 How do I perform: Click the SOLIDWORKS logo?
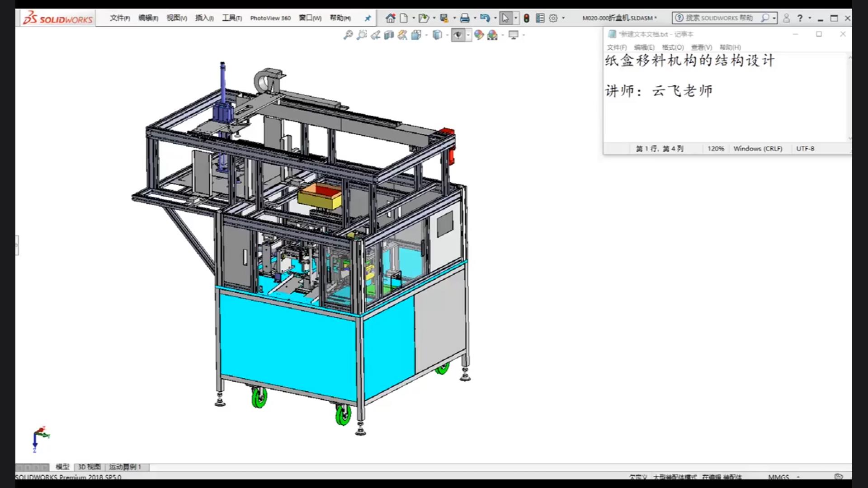(58, 18)
